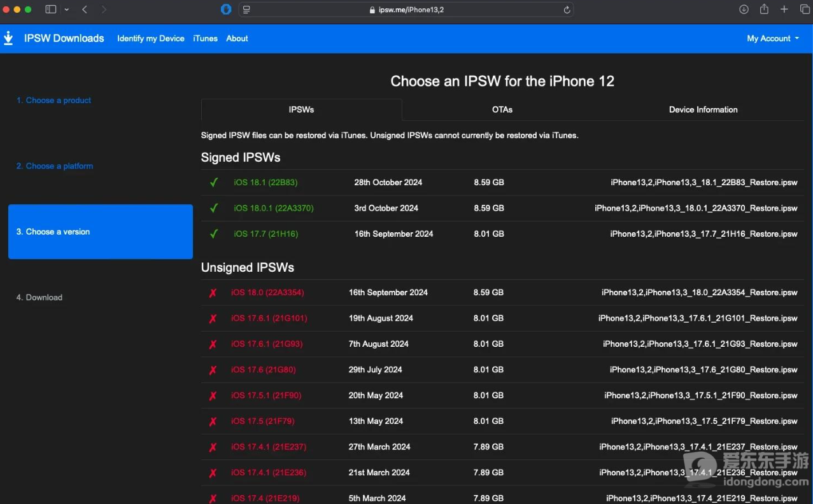Open the blue shield extension icon
This screenshot has height=504, width=813.
226,10
